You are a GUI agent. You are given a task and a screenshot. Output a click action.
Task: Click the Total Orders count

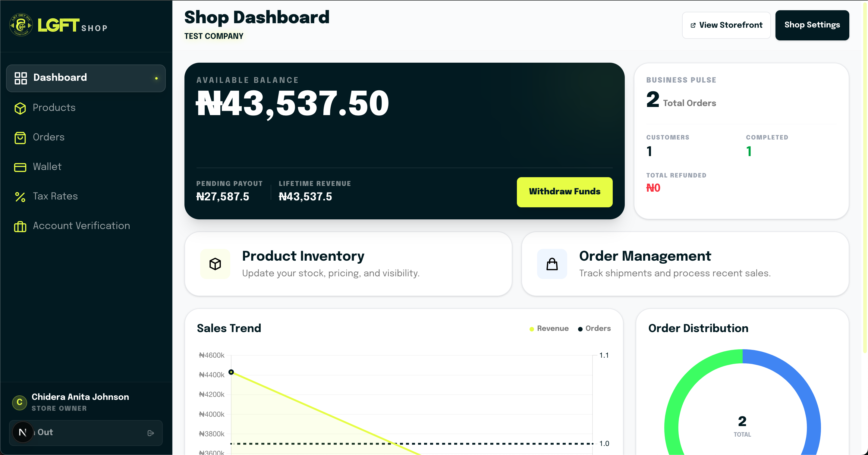[x=653, y=100]
